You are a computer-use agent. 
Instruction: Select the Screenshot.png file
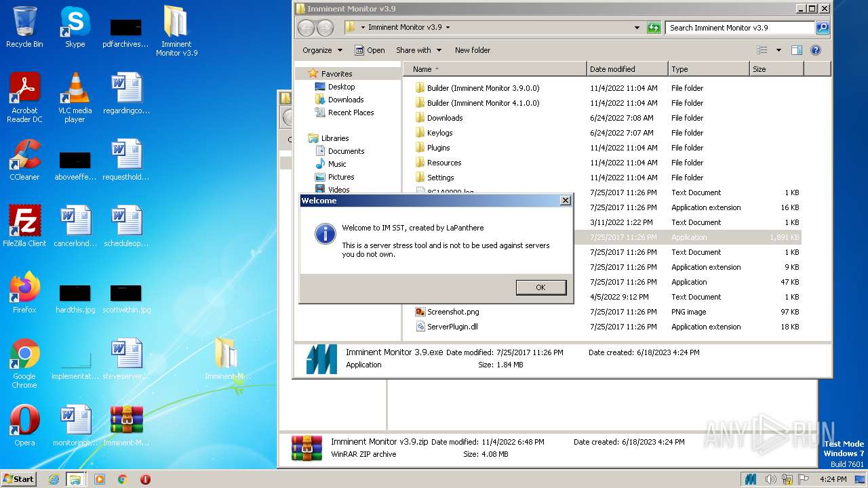pos(448,312)
